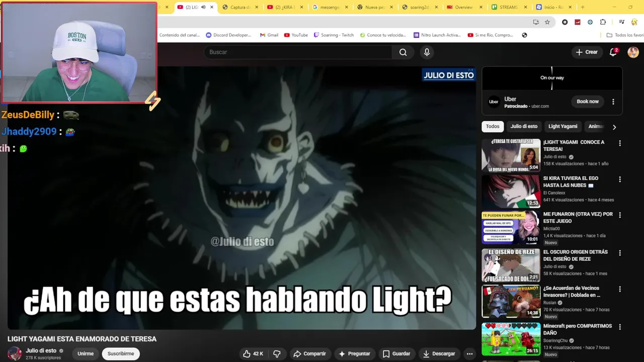Open the Soarinng - Twitch bookmark
Image resolution: width=644 pixels, height=362 pixels.
coord(334,35)
